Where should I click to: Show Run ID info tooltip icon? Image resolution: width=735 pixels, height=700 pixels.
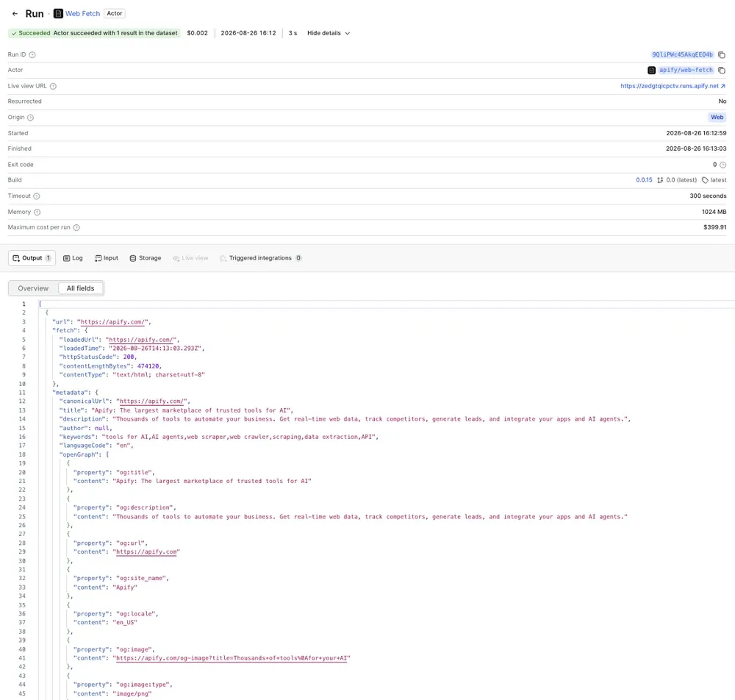coord(32,55)
